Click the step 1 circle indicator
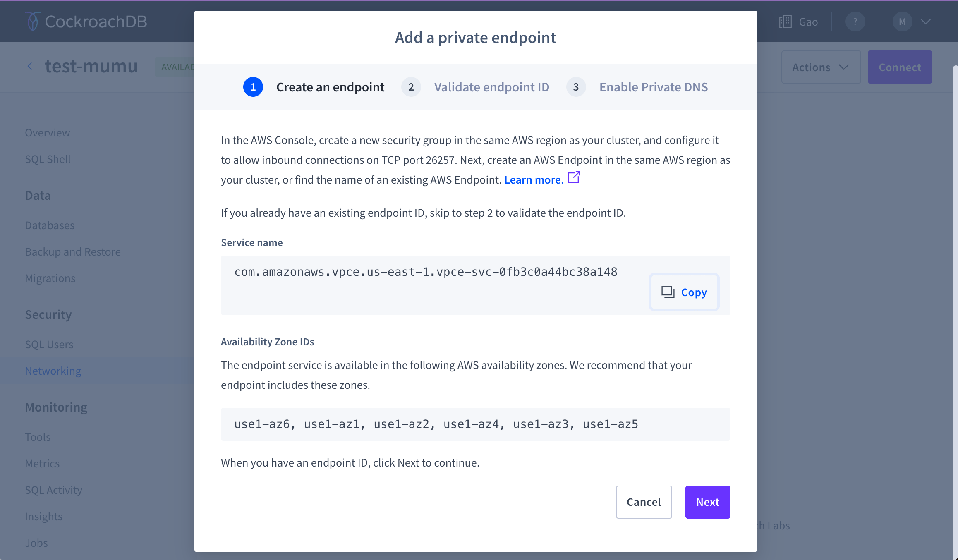The width and height of the screenshot is (958, 560). pyautogui.click(x=253, y=87)
